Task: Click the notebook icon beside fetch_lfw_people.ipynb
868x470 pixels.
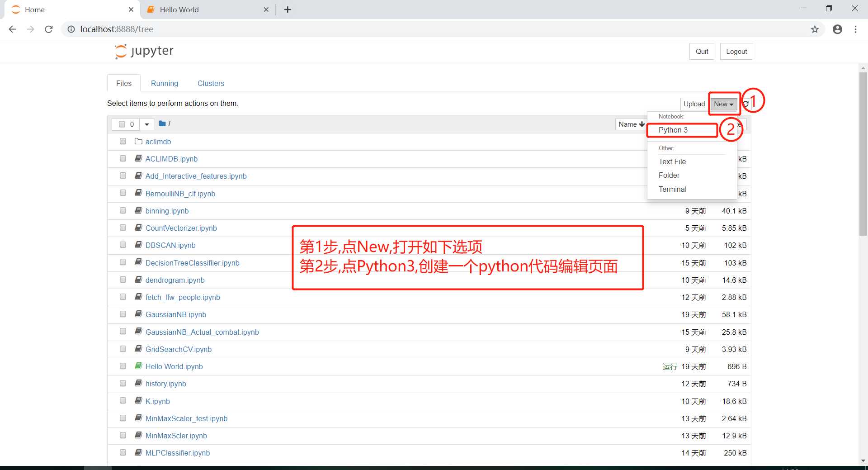Action: (x=138, y=297)
